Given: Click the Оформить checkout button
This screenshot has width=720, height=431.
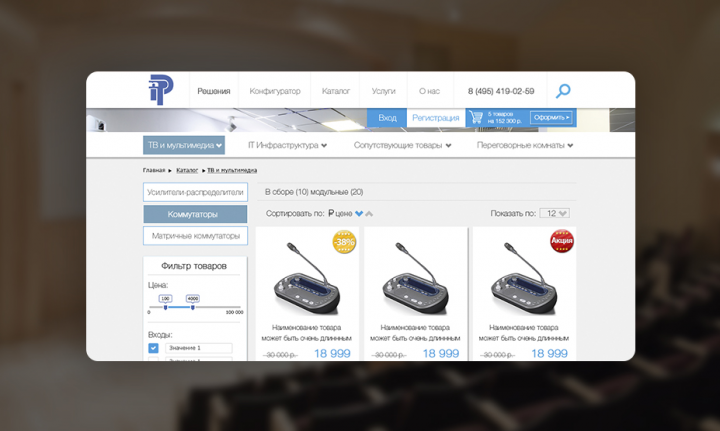Looking at the screenshot, I should point(551,118).
